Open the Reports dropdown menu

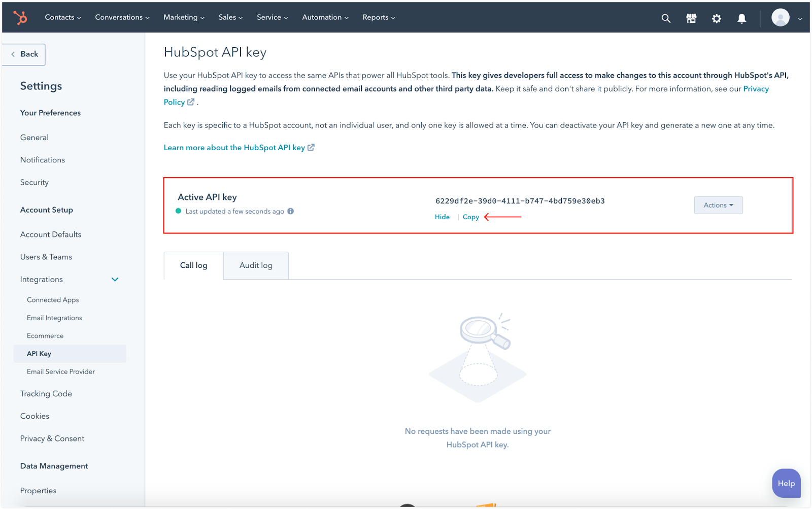(379, 17)
